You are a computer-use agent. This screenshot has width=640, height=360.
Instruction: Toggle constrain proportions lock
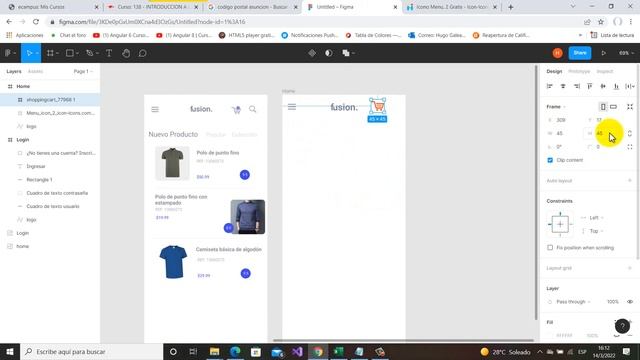pos(630,133)
